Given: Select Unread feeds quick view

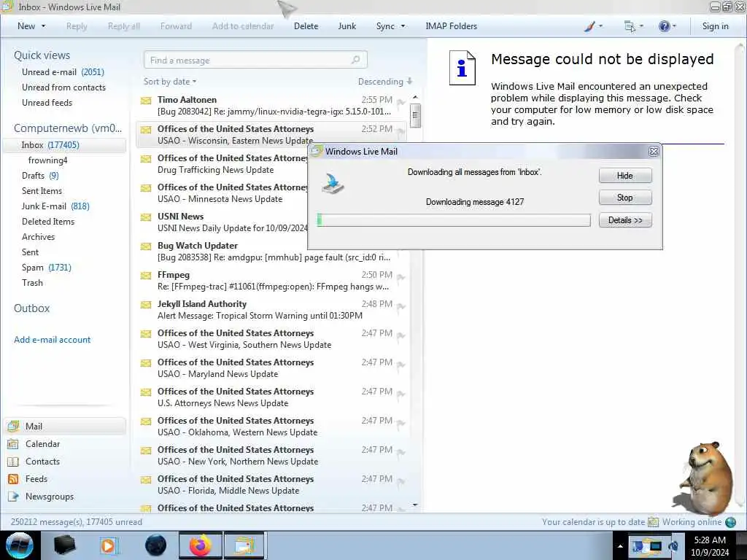Looking at the screenshot, I should 47,102.
